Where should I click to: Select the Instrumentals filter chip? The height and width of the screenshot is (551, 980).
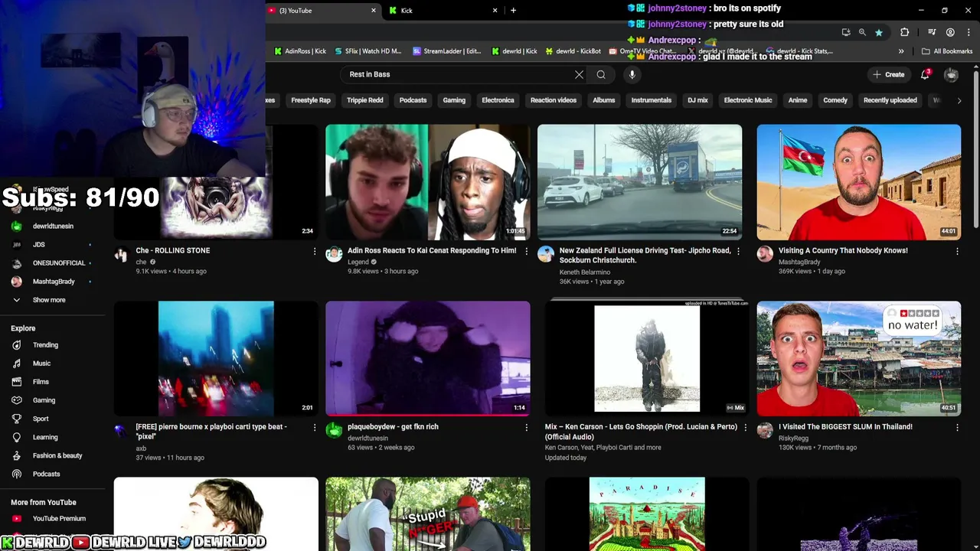click(x=651, y=100)
